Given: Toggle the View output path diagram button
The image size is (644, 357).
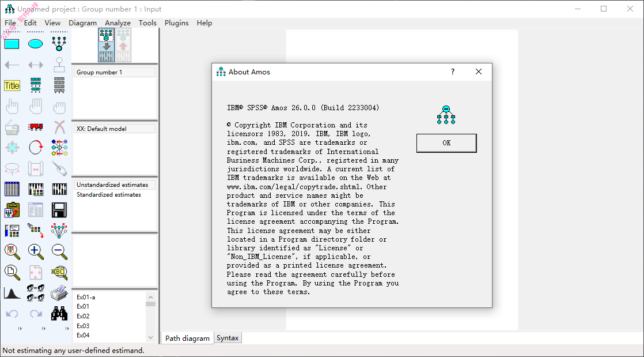Looking at the screenshot, I should click(x=123, y=45).
